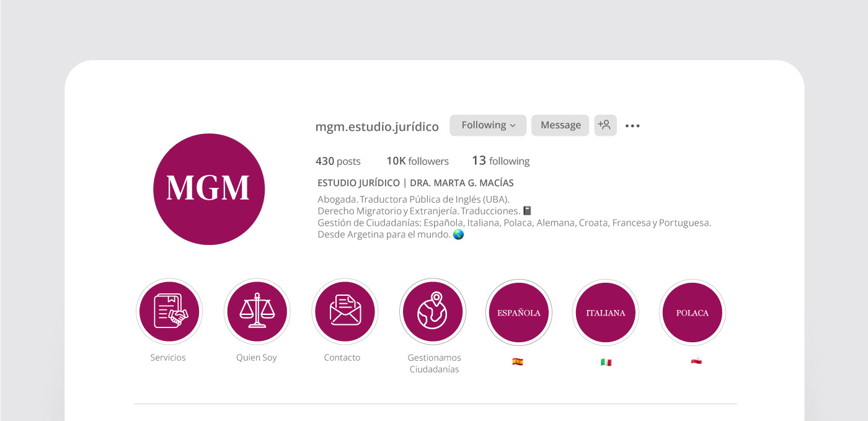Click the 430 posts count
868x421 pixels.
338,161
